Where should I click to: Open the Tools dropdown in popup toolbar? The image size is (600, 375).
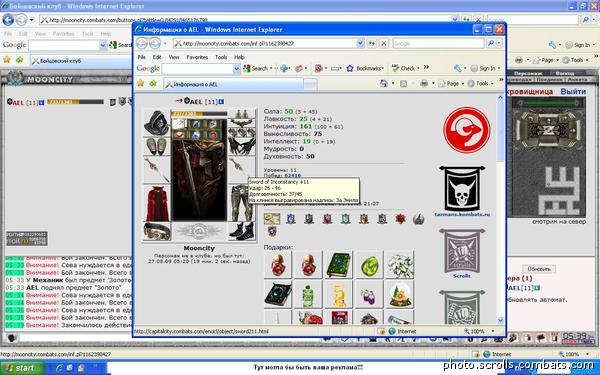(x=481, y=83)
